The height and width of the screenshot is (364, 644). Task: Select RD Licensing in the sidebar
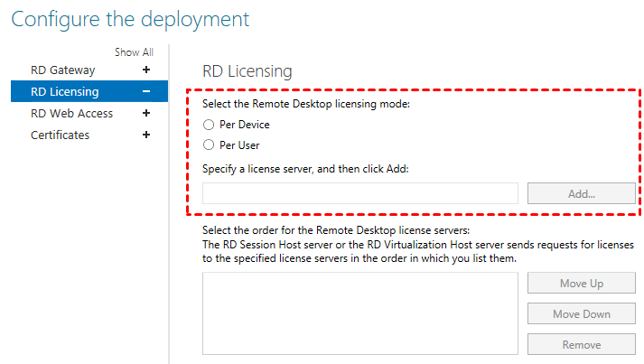point(65,91)
